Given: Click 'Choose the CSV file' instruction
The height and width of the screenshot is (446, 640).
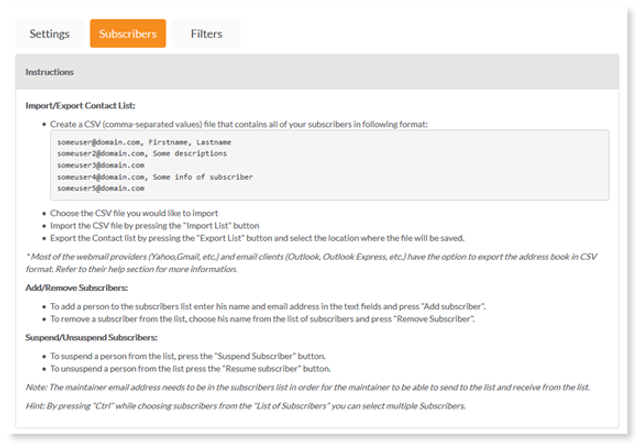Looking at the screenshot, I should point(134,213).
